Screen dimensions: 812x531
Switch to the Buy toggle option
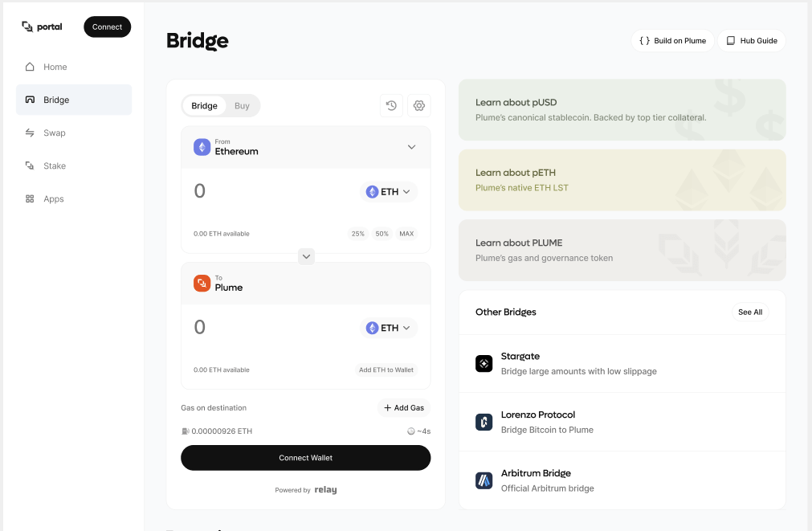click(x=242, y=106)
